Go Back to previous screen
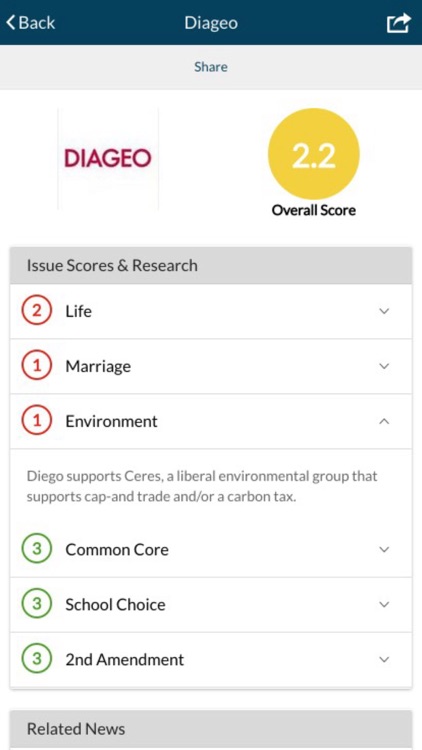Screen dimensions: 422x750 point(30,22)
